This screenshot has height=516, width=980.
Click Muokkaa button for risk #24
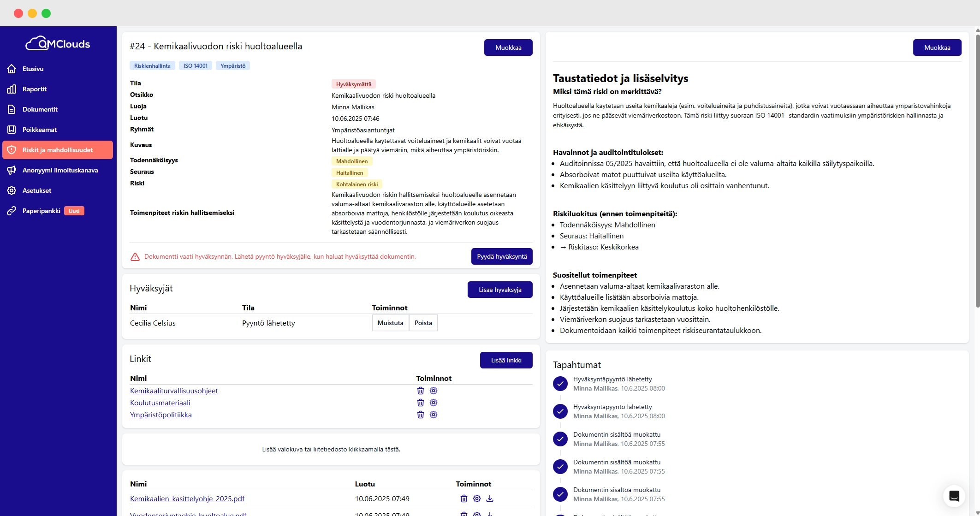click(x=508, y=47)
